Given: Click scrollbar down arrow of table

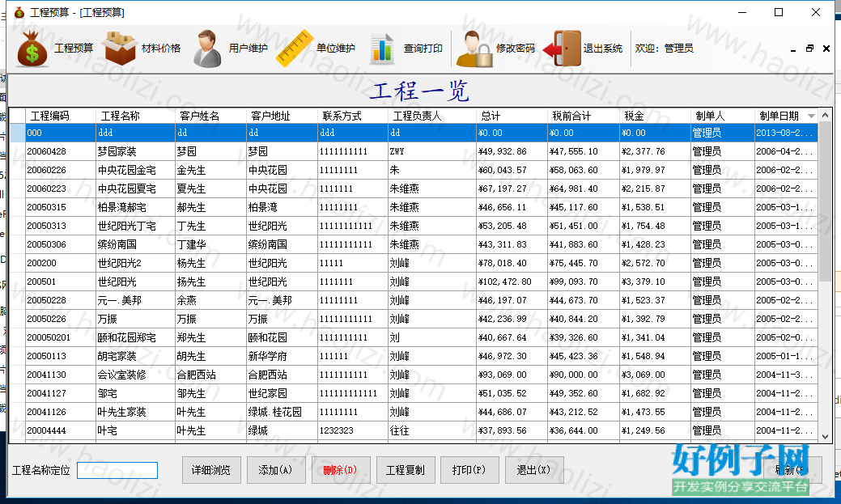Looking at the screenshot, I should click(826, 436).
